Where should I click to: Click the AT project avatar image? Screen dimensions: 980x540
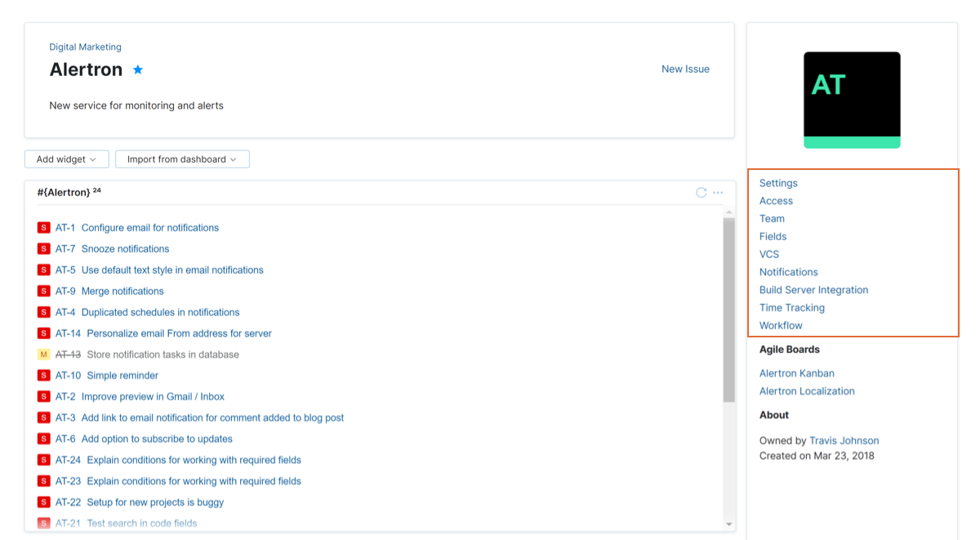pyautogui.click(x=852, y=100)
